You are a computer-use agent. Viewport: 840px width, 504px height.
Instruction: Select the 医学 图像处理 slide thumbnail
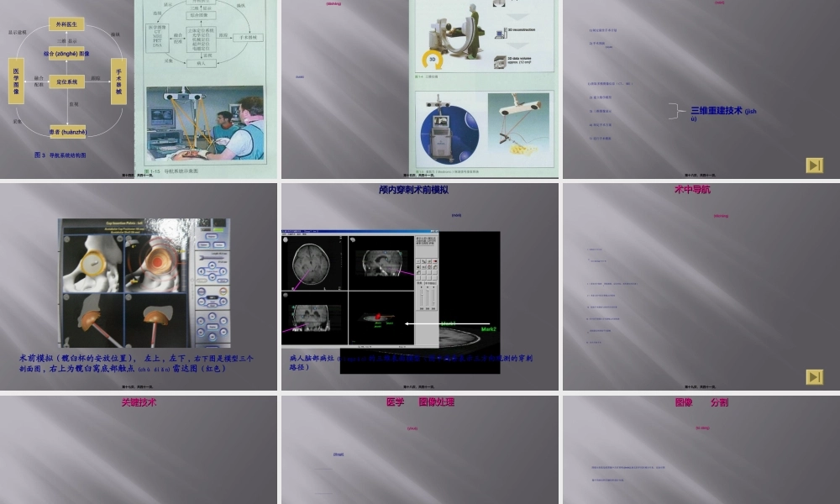pos(419,449)
